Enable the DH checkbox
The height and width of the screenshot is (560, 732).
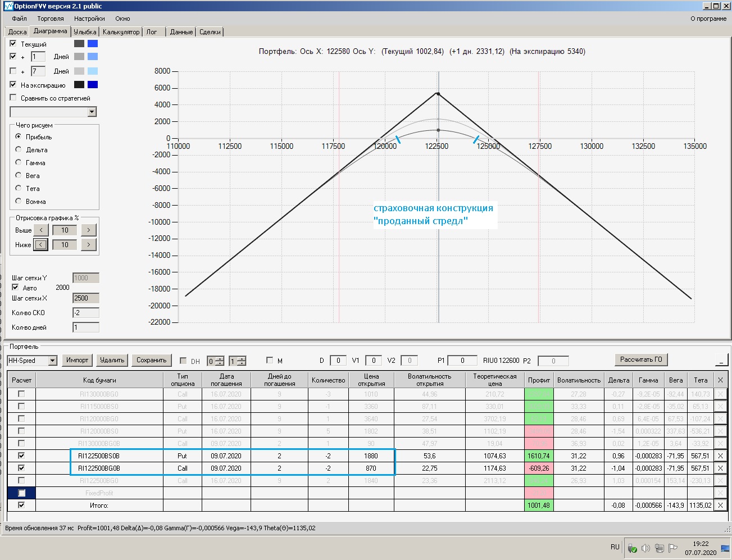[x=183, y=361]
